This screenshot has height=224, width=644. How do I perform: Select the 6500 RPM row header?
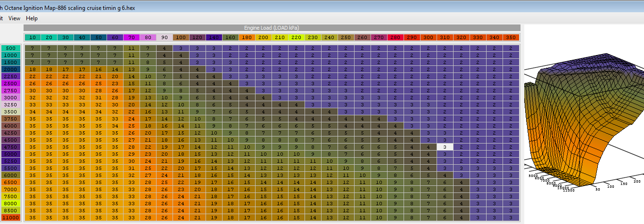(x=11, y=182)
